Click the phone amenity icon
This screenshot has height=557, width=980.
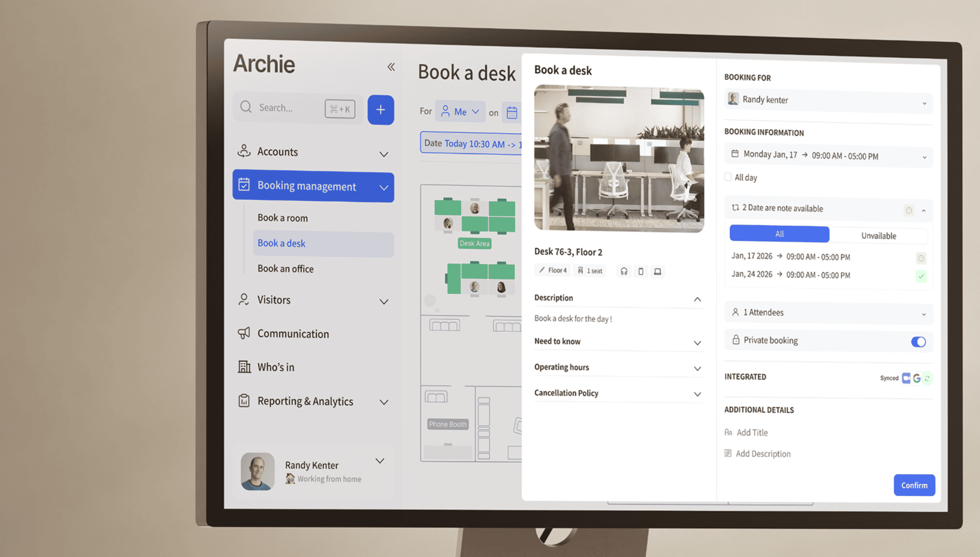point(641,271)
